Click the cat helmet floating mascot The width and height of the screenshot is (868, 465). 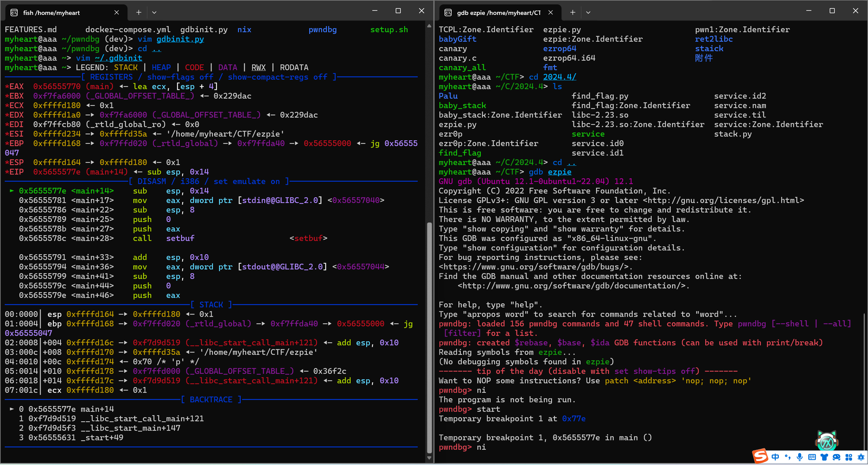(x=826, y=441)
